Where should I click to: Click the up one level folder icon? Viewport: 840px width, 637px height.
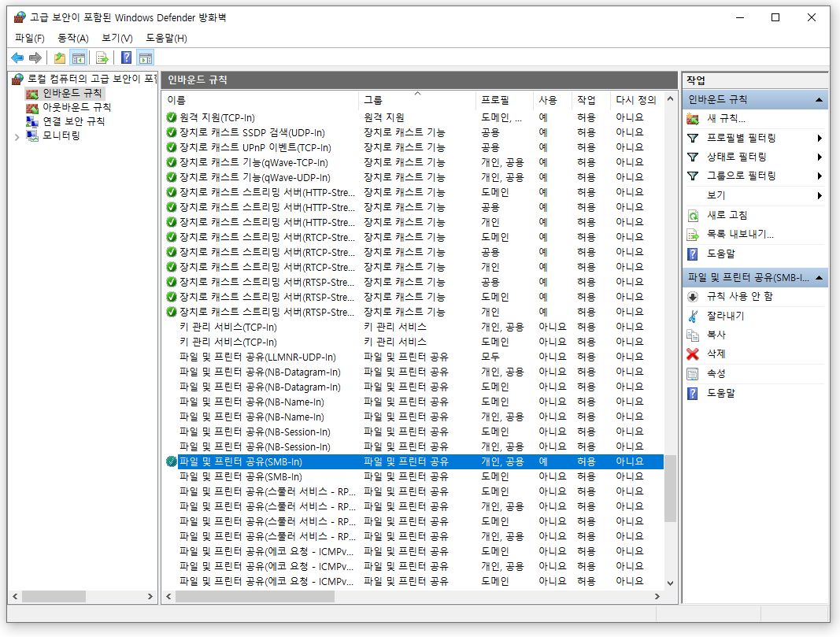click(x=60, y=57)
